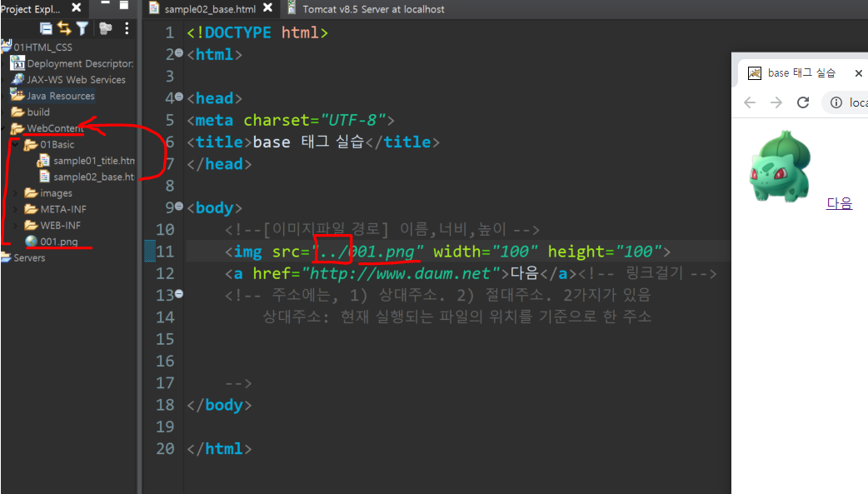Open the 다음 link in browser
868x494 pixels.
(839, 203)
